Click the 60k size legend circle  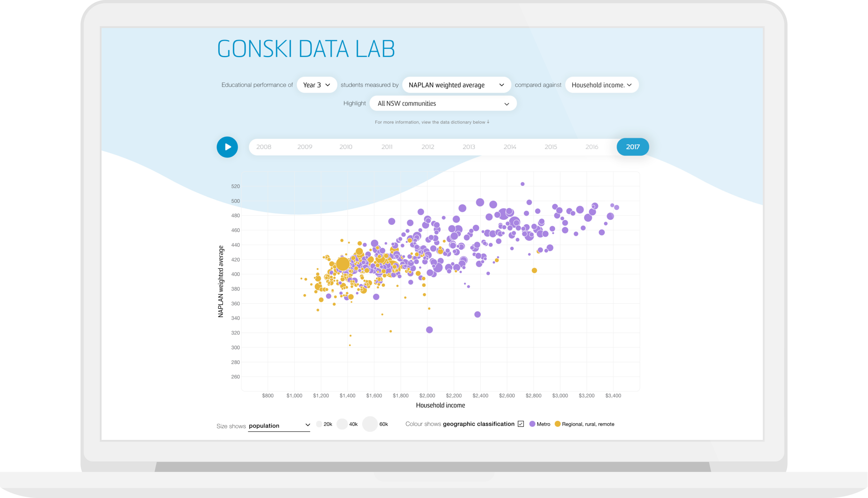pyautogui.click(x=370, y=424)
